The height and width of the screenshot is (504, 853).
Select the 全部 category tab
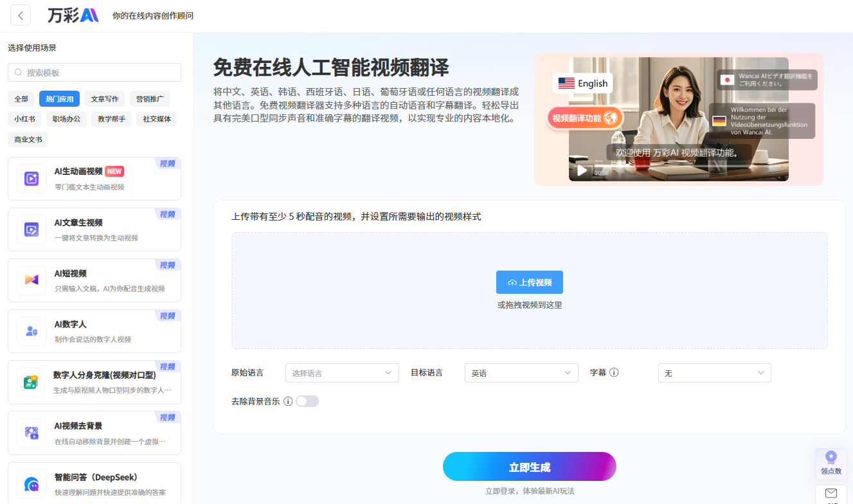point(21,99)
